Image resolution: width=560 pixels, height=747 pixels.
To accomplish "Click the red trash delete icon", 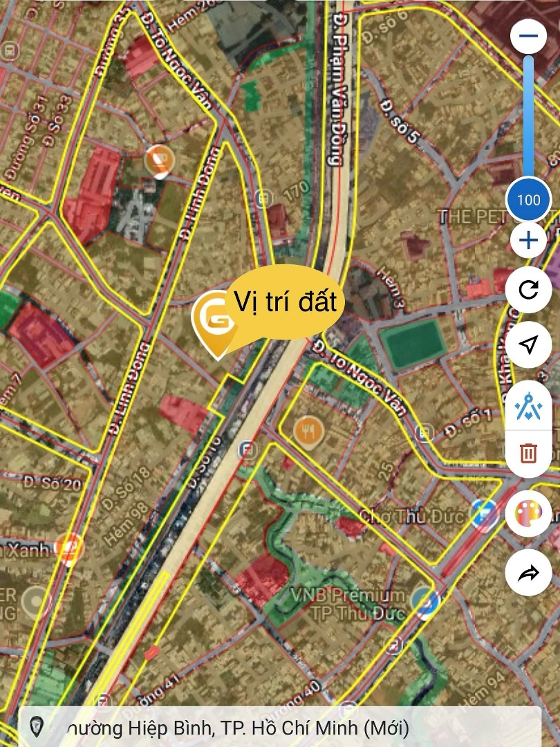I will pos(528,452).
